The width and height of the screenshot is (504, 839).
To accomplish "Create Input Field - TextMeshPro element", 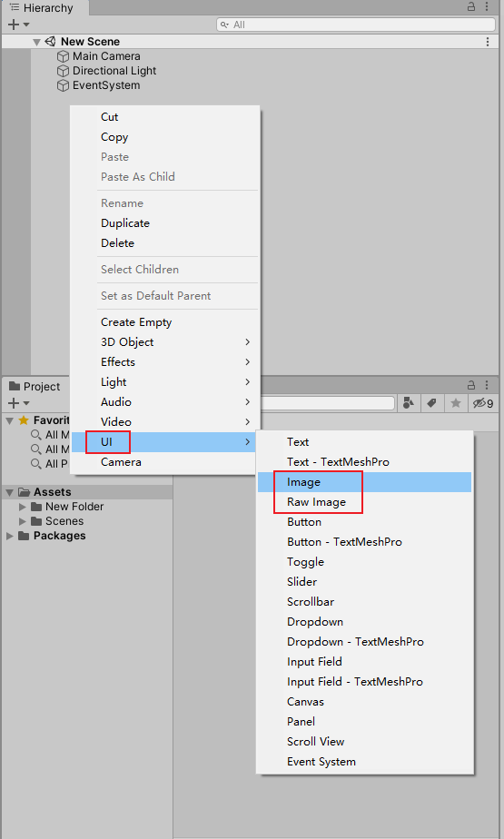I will tap(364, 682).
